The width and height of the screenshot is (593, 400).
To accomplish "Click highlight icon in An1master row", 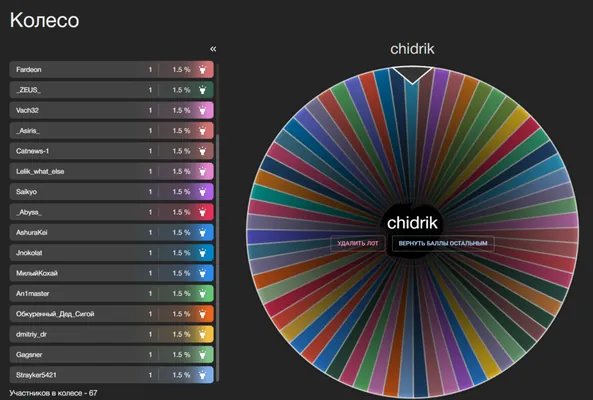I will point(202,294).
